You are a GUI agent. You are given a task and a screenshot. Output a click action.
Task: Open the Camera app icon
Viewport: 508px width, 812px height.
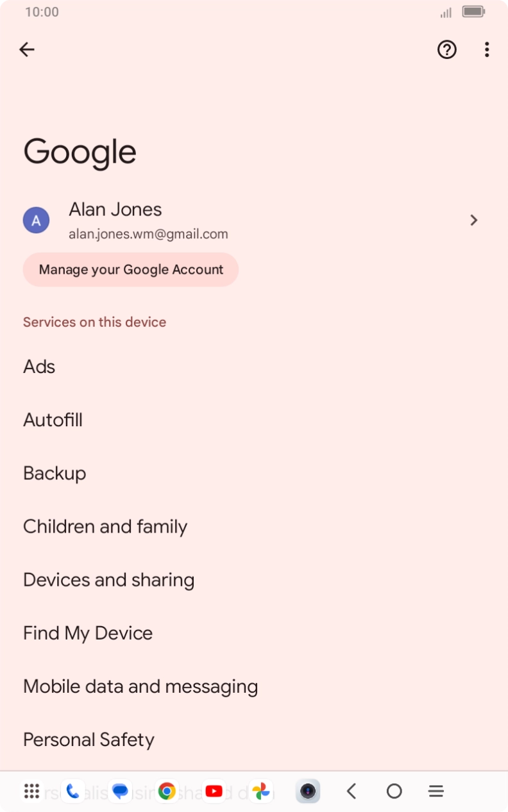308,791
